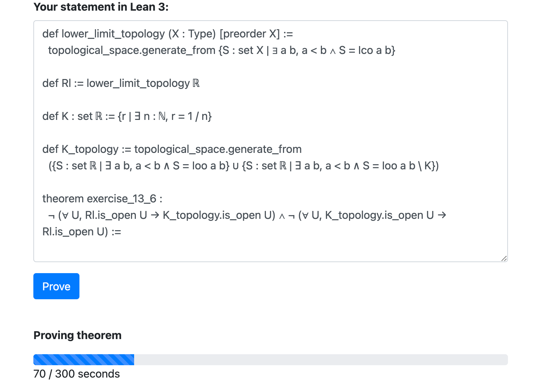Click the '70 / 300 seconds' timer text
Image resolution: width=542 pixels, height=392 pixels.
coord(76,374)
